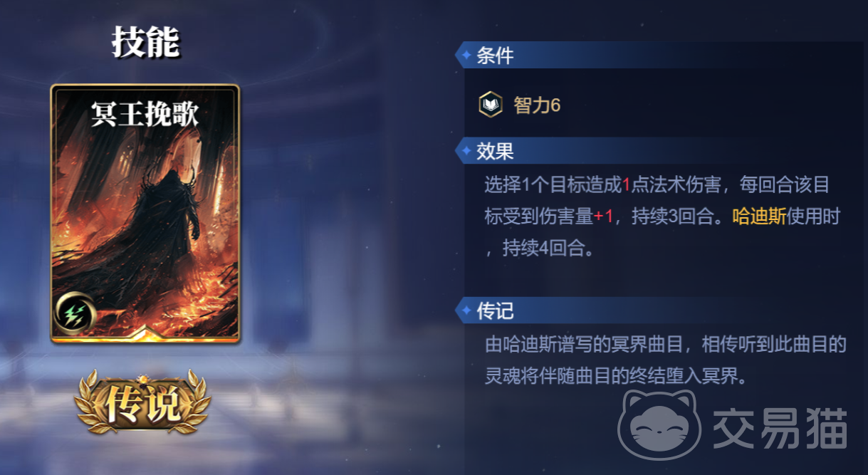This screenshot has width=868, height=475.
Task: Click the blue diamond next to 效果
Action: tap(466, 150)
